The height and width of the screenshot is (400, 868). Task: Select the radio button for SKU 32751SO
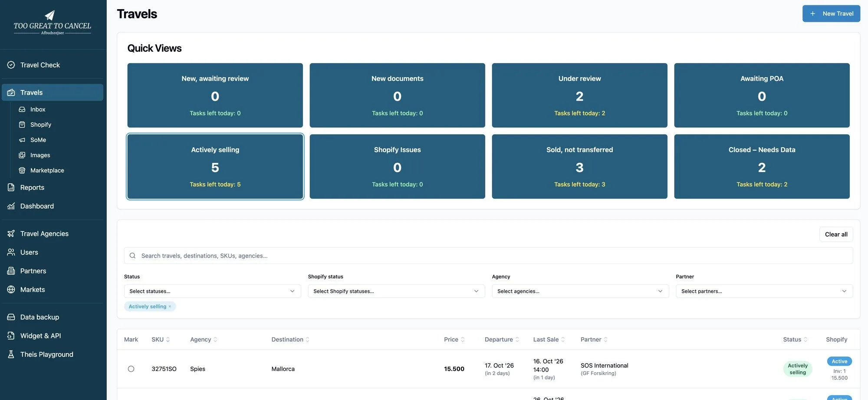[x=131, y=369]
